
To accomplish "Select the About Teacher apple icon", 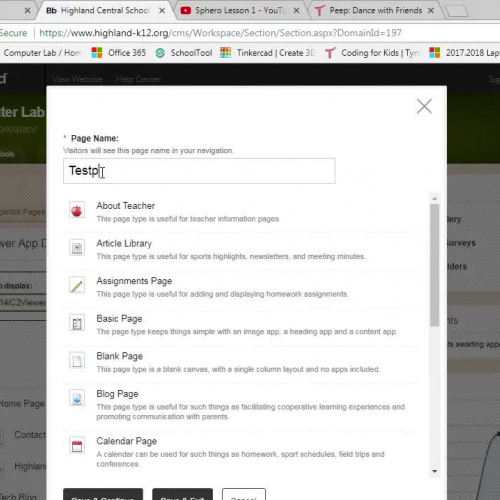I will [77, 210].
